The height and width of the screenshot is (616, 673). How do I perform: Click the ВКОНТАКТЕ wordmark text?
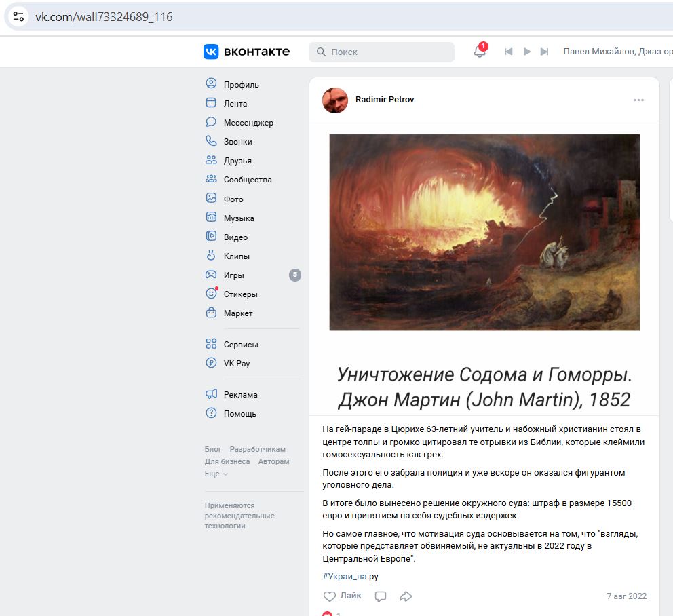(x=256, y=52)
